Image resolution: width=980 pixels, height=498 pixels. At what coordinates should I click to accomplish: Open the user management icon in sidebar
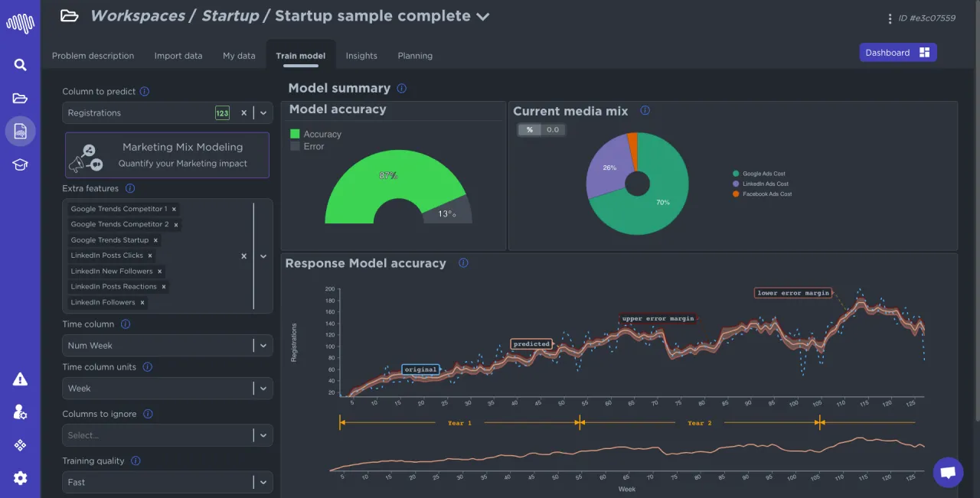pyautogui.click(x=20, y=412)
